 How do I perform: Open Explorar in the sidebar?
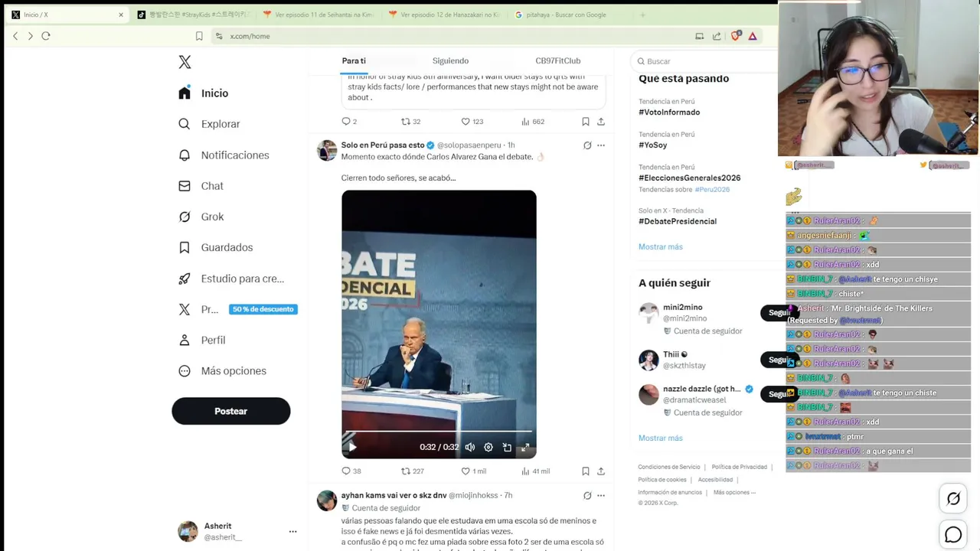pyautogui.click(x=208, y=124)
